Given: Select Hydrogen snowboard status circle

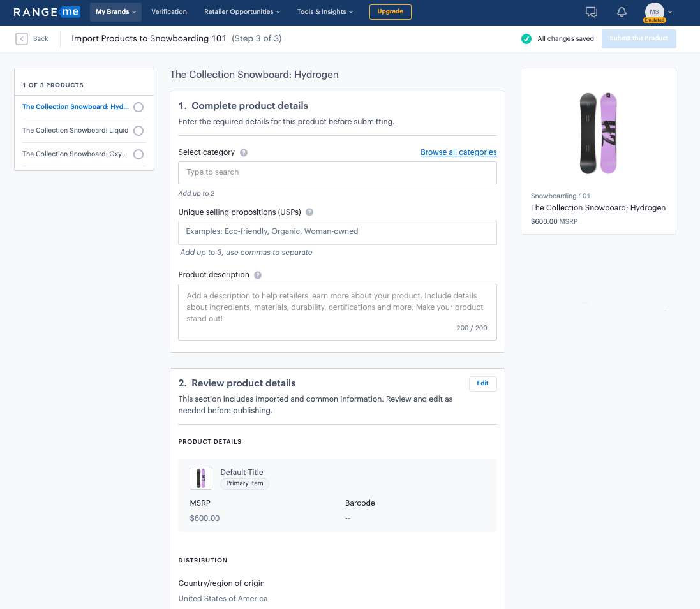Looking at the screenshot, I should pos(138,107).
